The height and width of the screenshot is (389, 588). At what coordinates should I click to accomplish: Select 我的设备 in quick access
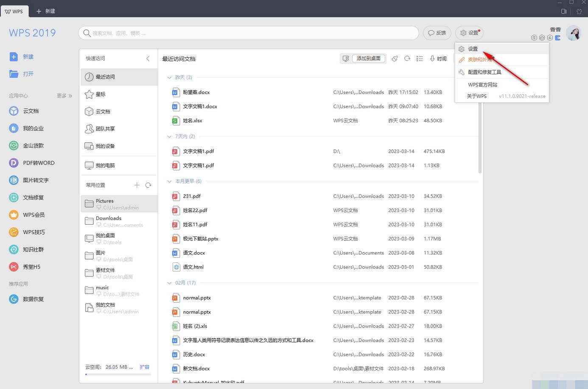(119, 146)
